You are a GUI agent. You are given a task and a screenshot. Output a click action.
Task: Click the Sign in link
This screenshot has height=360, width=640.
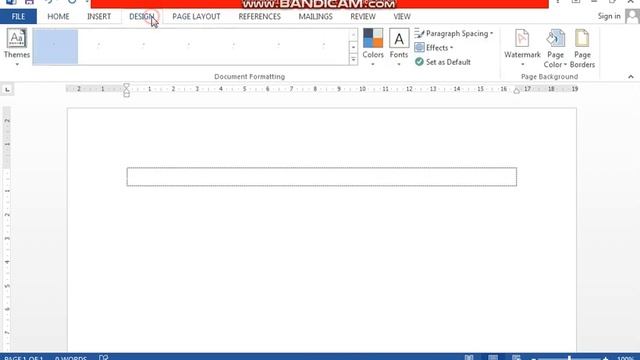[609, 16]
